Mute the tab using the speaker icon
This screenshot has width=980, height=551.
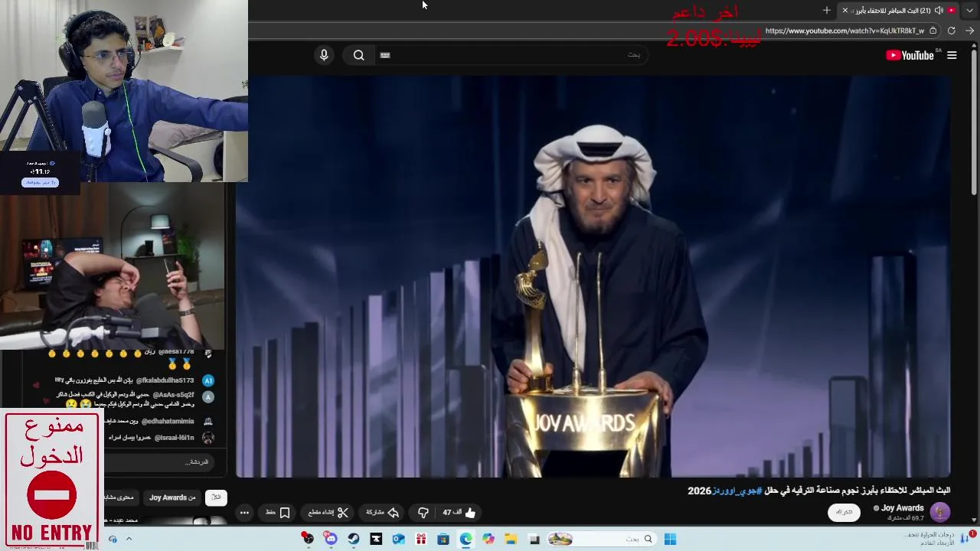point(939,11)
